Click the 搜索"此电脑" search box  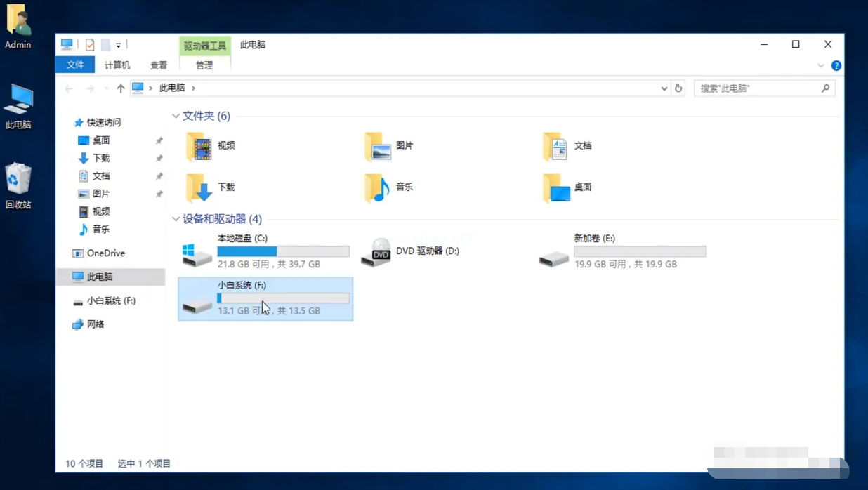click(758, 88)
